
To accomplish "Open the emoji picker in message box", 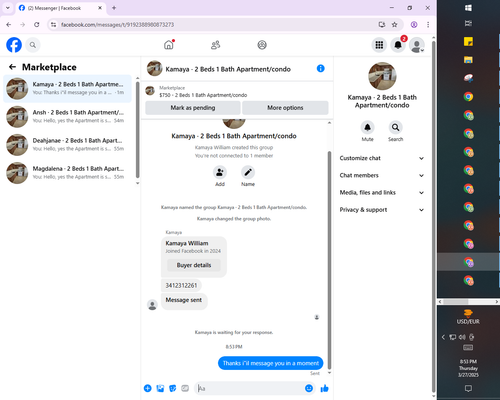I will click(x=309, y=388).
